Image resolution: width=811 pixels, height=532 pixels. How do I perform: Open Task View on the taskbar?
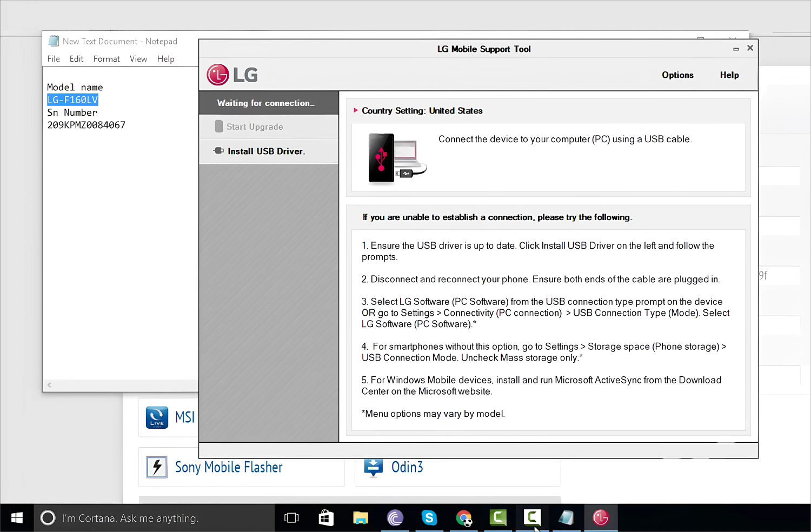[291, 518]
